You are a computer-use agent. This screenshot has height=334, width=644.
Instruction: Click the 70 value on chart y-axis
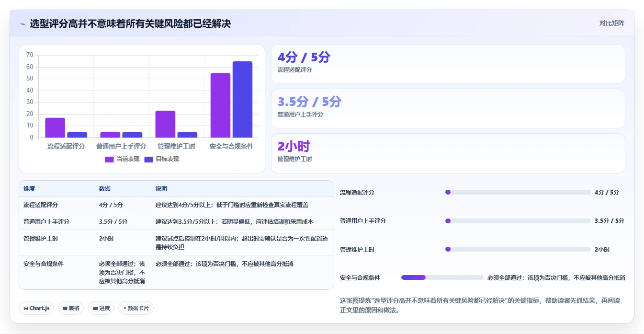(x=30, y=55)
